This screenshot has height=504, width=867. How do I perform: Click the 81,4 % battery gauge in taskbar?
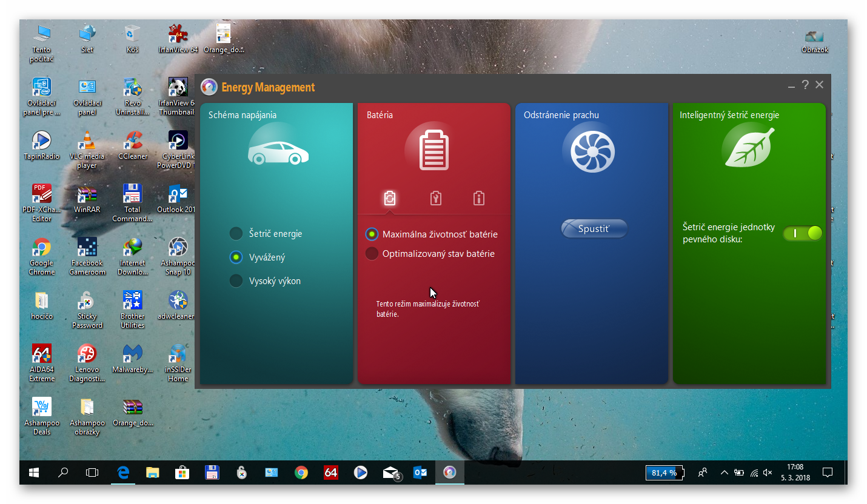664,472
